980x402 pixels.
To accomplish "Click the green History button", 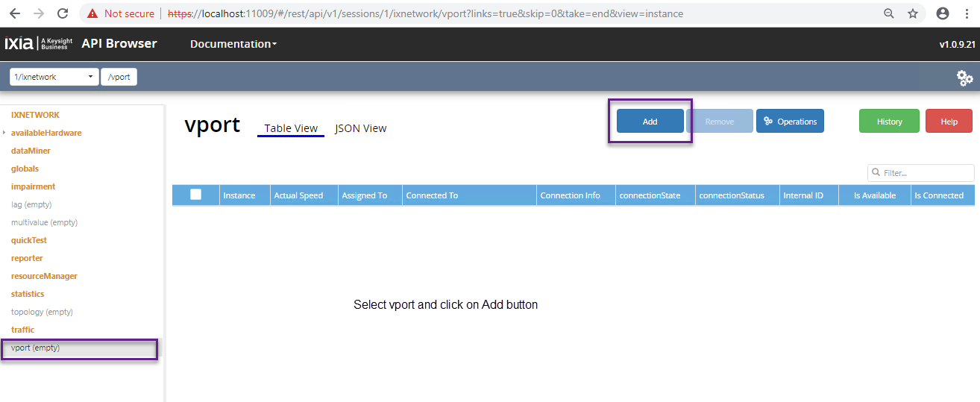I will (889, 122).
